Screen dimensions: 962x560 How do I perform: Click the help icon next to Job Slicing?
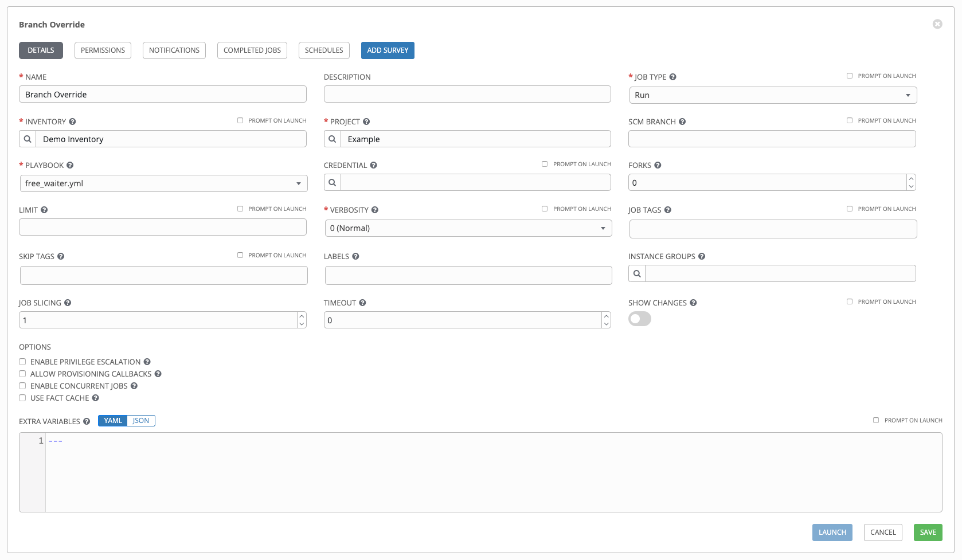pos(68,303)
